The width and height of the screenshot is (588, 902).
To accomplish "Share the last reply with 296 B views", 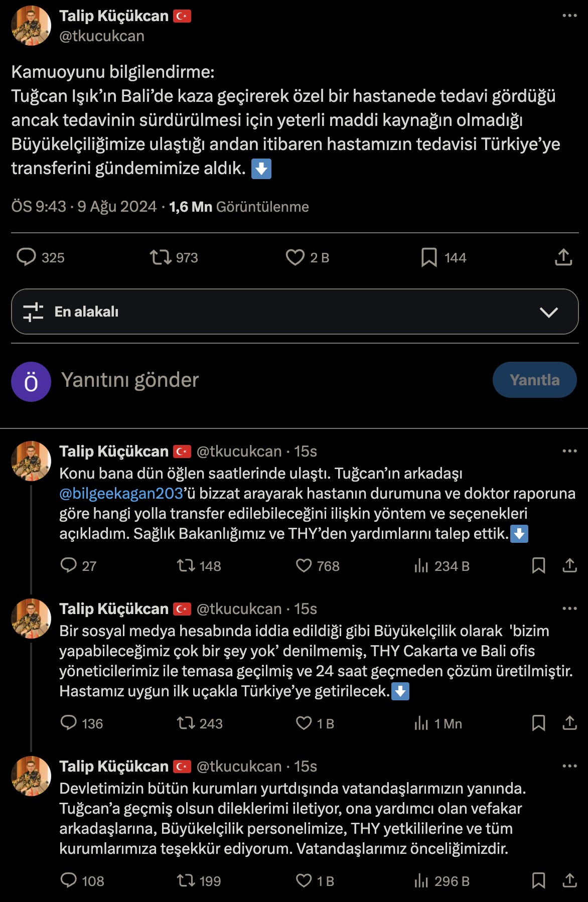I will coord(569,881).
